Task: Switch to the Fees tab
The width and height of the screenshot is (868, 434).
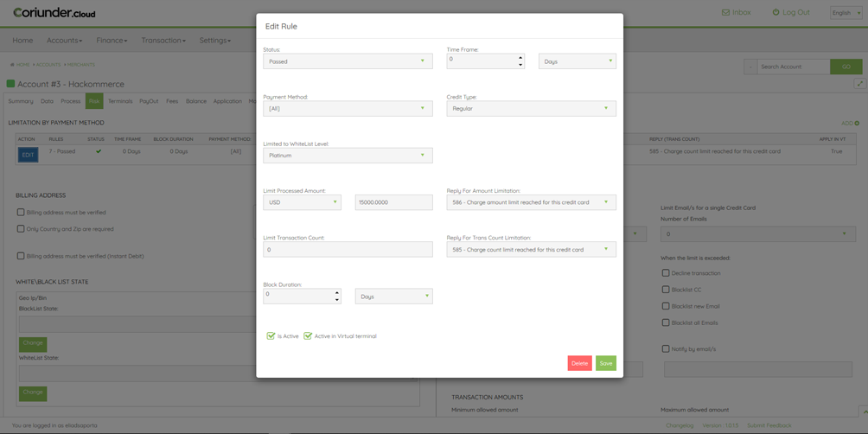Action: click(172, 101)
